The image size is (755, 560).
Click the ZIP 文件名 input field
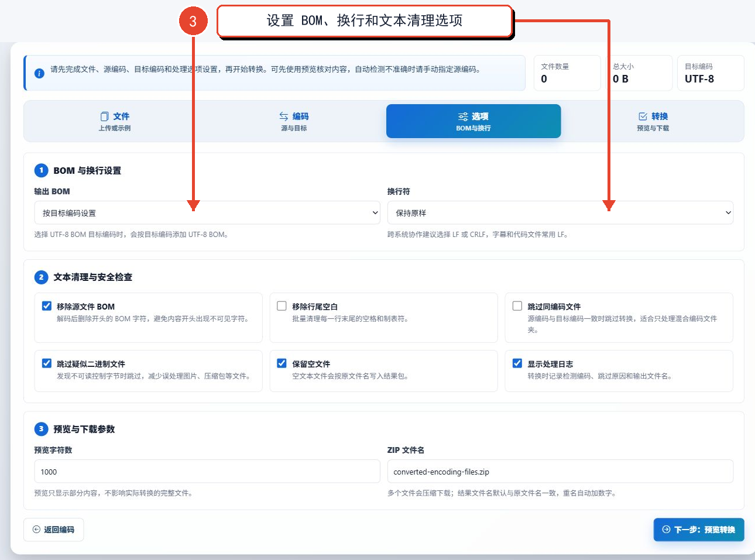560,472
